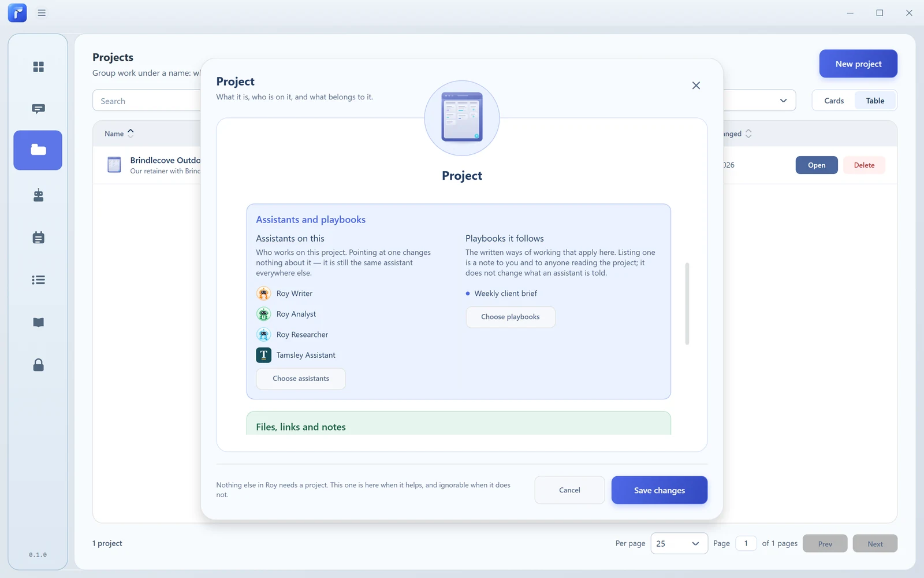Go to Next page

point(875,543)
